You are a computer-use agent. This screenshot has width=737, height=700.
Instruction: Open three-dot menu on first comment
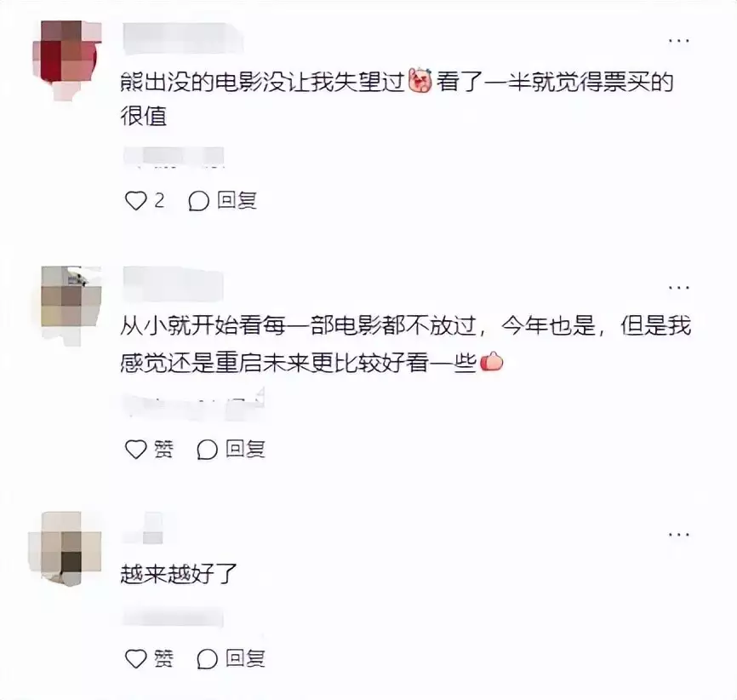click(679, 41)
